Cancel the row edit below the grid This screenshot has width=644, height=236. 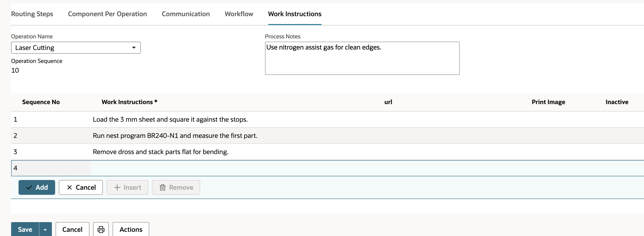(81, 187)
